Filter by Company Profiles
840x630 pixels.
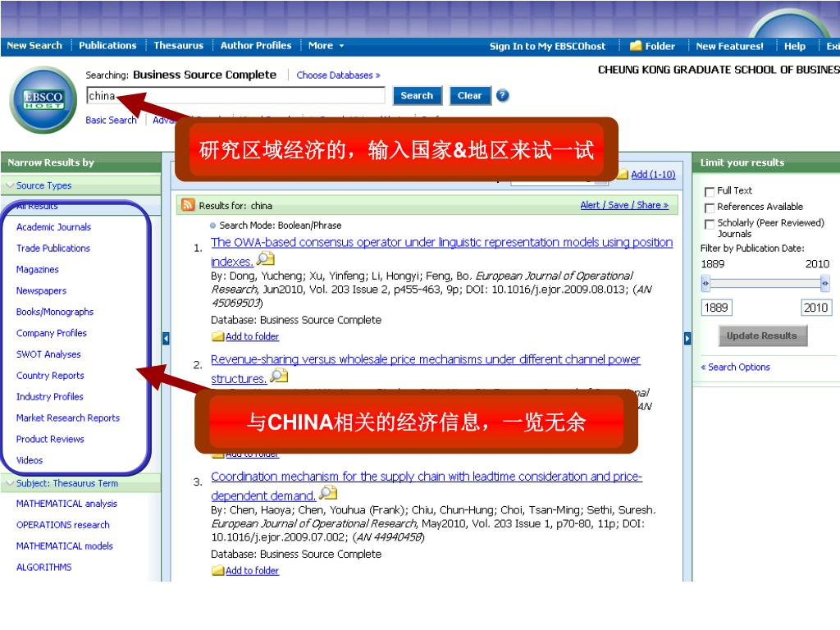(x=52, y=333)
